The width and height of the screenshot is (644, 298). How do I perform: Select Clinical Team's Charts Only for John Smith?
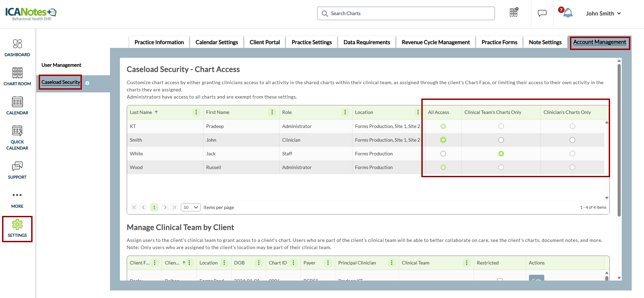[501, 140]
